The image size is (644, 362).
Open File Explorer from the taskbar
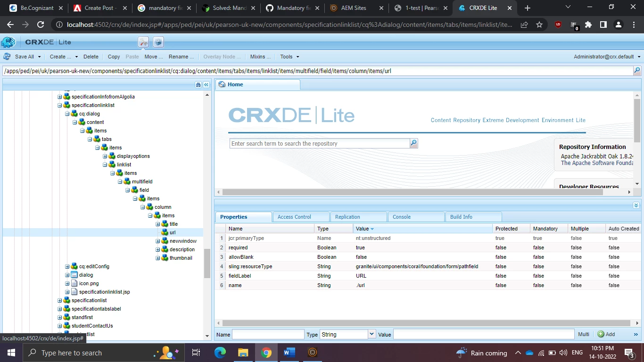[243, 353]
